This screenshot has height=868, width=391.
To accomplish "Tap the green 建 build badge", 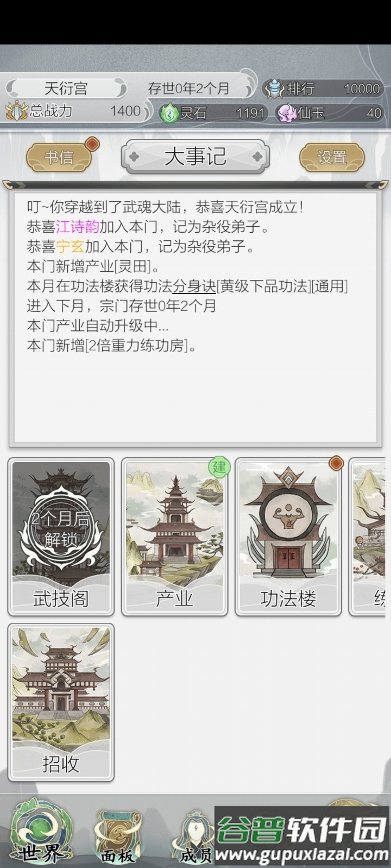I will (219, 467).
